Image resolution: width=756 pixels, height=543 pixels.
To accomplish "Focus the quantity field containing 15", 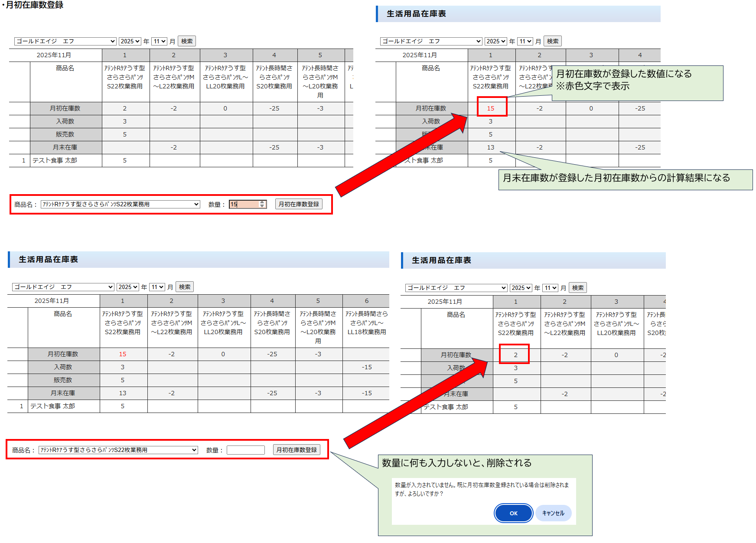I will click(244, 204).
